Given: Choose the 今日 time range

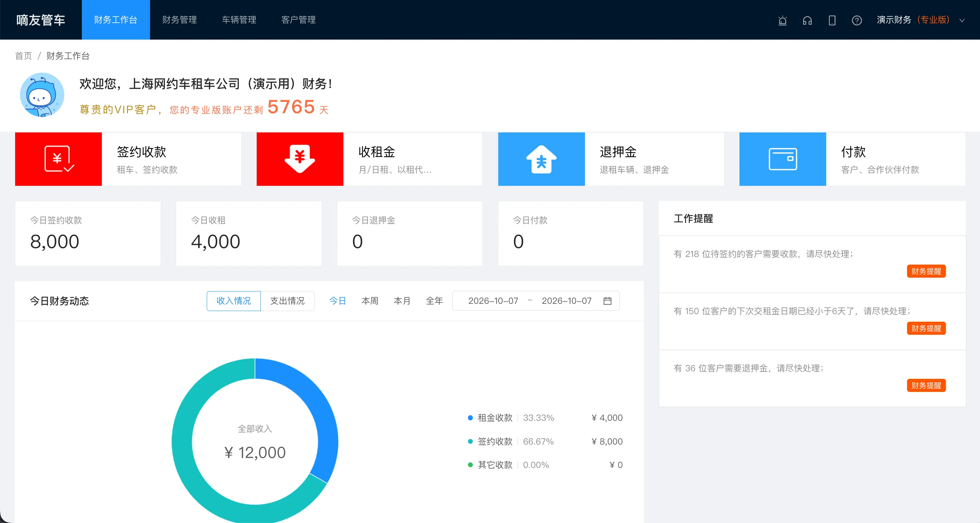Looking at the screenshot, I should [338, 301].
